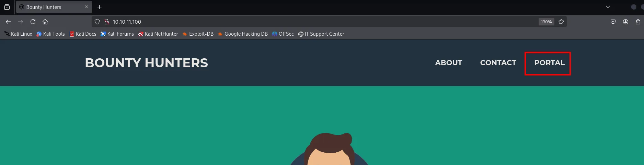Expand the list all tabs chevron
The width and height of the screenshot is (644, 165).
[608, 7]
